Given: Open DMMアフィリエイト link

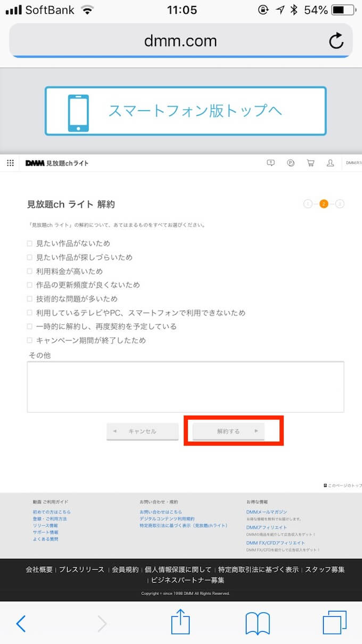Looking at the screenshot, I should (x=266, y=527).
